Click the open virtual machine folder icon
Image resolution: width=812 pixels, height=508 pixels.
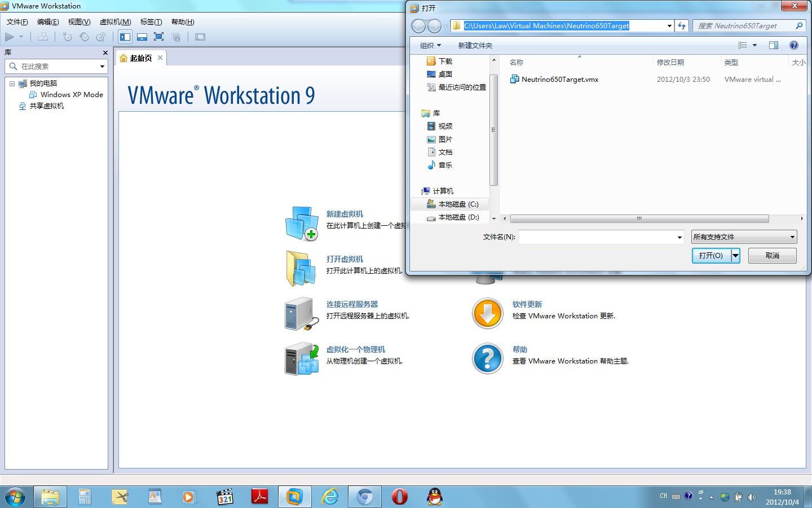point(301,268)
